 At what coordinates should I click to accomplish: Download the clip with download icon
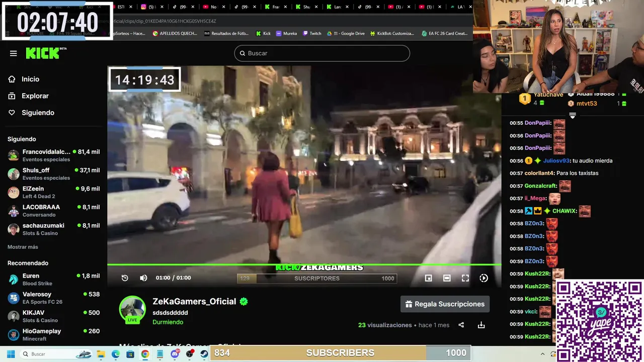pyautogui.click(x=481, y=325)
